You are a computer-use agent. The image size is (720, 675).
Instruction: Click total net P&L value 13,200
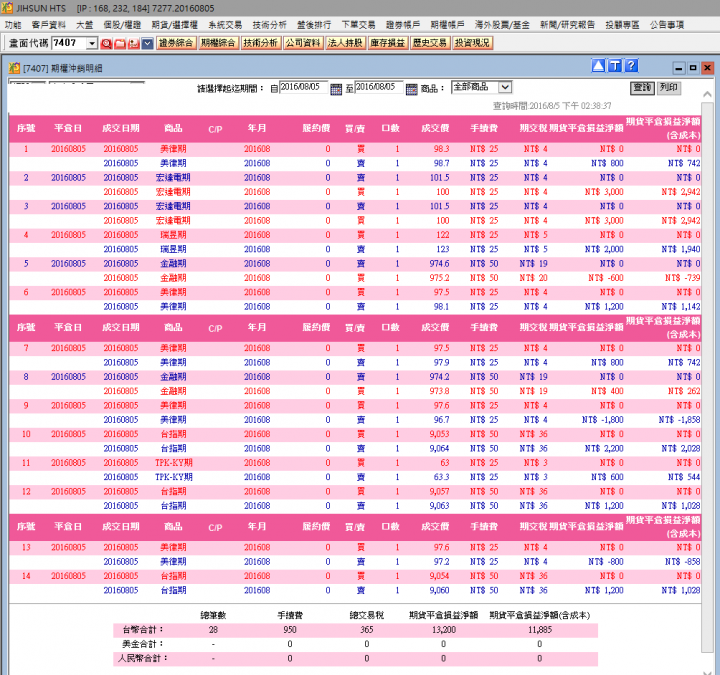pyautogui.click(x=444, y=630)
